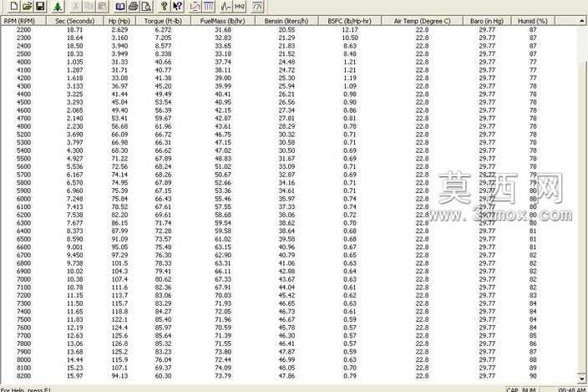Click the Torque value 60.30
Viewport: 588px width, 392px height.
pos(163,376)
